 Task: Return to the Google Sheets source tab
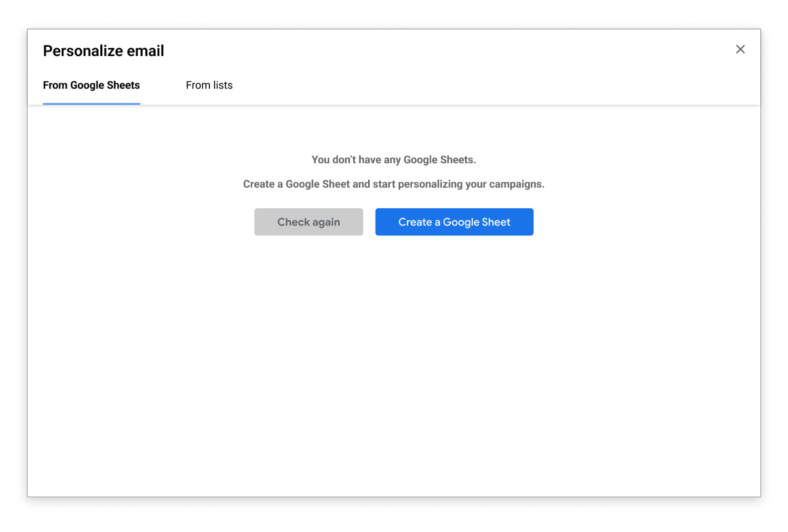click(91, 86)
